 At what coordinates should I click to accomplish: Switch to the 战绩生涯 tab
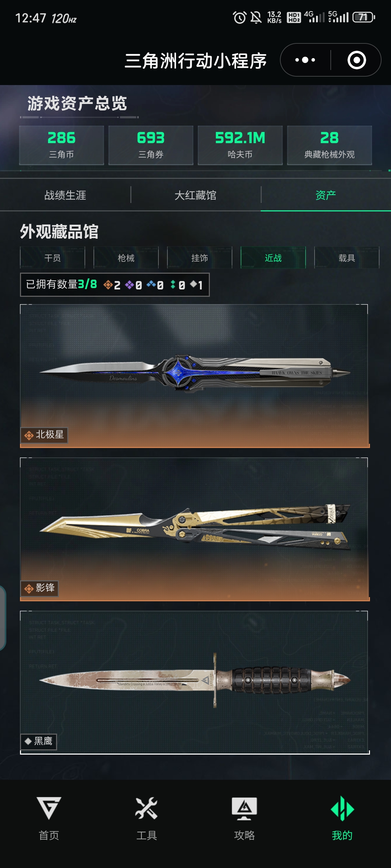65,195
